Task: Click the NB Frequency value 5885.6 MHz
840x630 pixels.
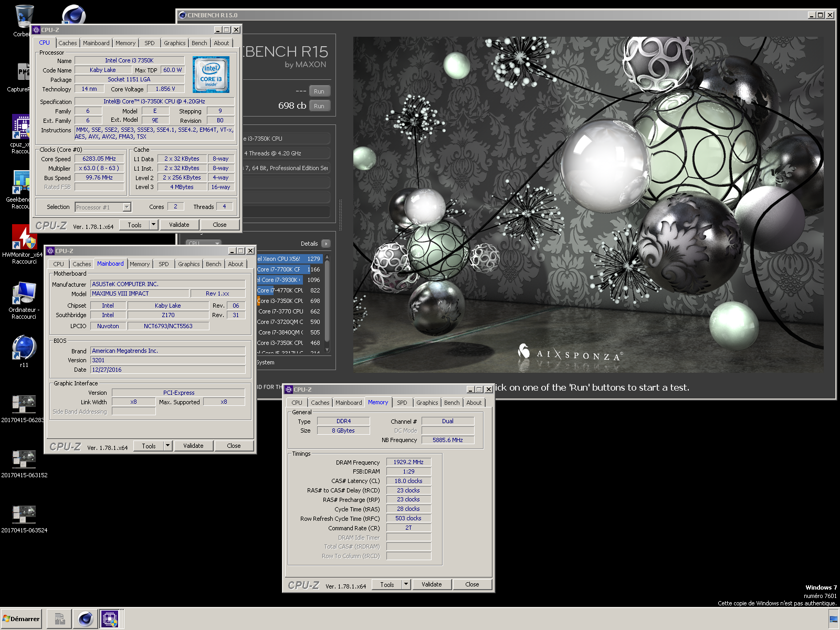Action: pos(448,440)
